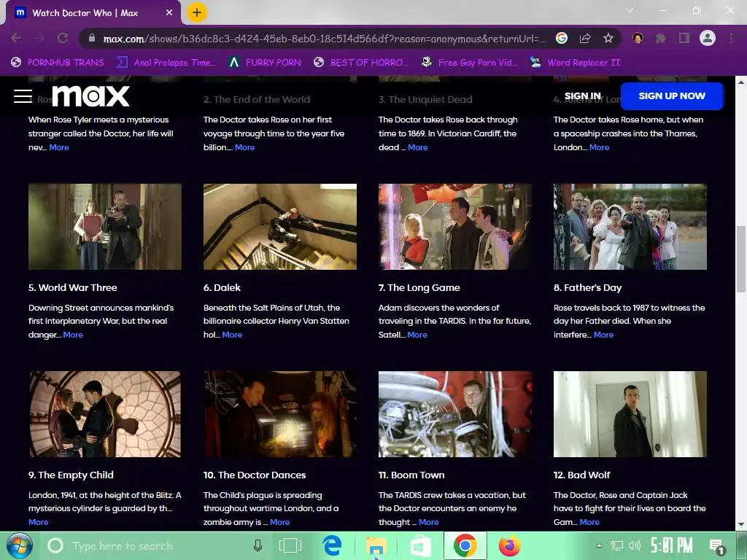Click the share page icon

point(585,38)
